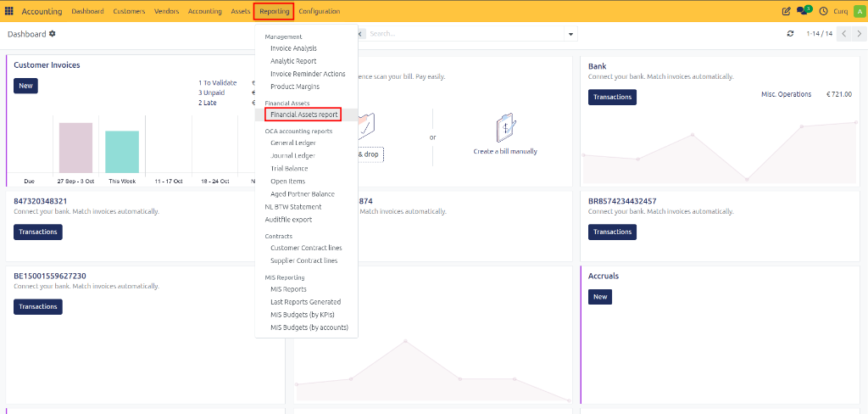Click the 1-14 / 14 pager text
868x414 pixels.
tap(820, 34)
